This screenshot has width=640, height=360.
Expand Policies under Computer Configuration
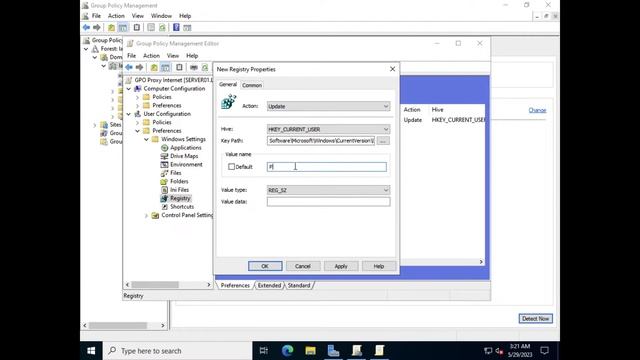[x=138, y=97]
